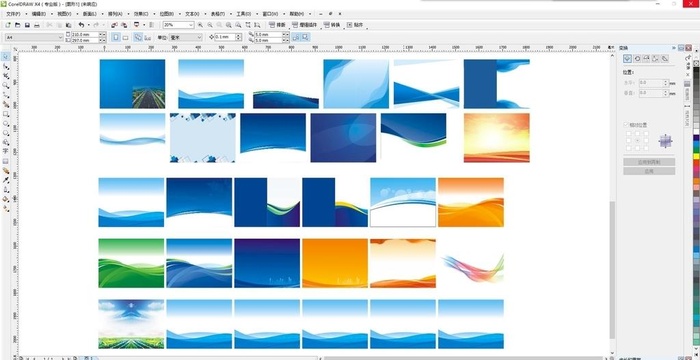Viewport: 700px width, 360px height.
Task: Pick the Eyedropper tool
Action: [6, 180]
